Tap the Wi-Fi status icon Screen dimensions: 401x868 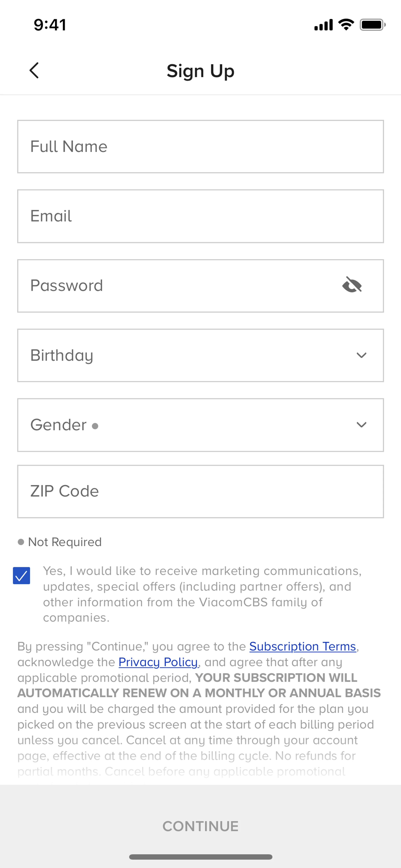[346, 24]
